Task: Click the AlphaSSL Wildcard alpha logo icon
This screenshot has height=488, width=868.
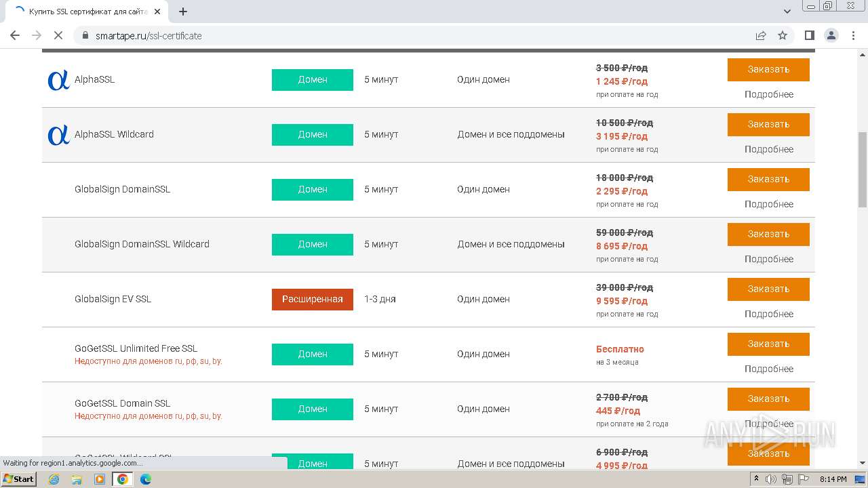Action: tap(58, 135)
